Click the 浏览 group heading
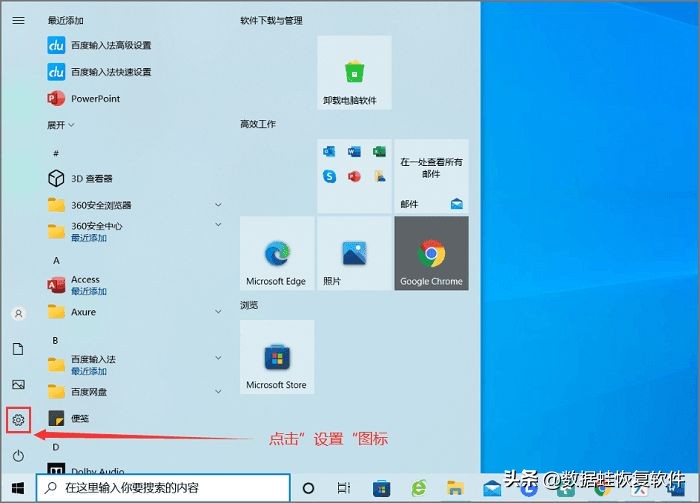 click(249, 305)
